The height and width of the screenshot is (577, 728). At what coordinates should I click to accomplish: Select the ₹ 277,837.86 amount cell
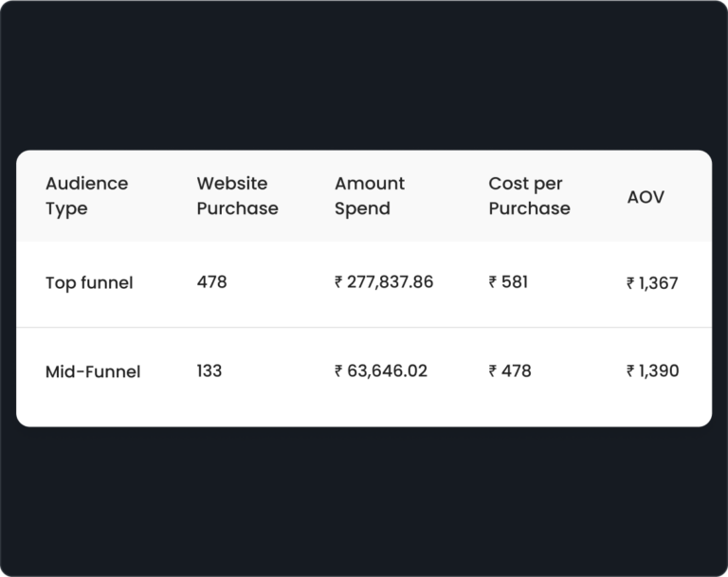click(x=384, y=281)
